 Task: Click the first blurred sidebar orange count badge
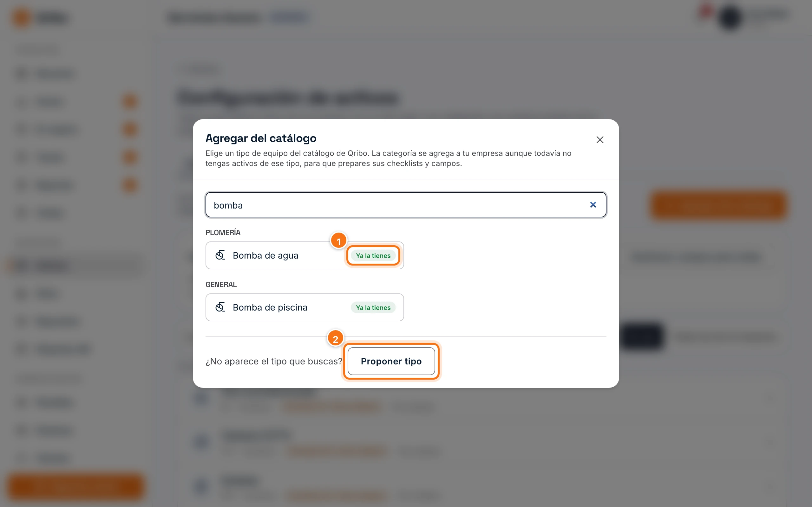pos(130,102)
